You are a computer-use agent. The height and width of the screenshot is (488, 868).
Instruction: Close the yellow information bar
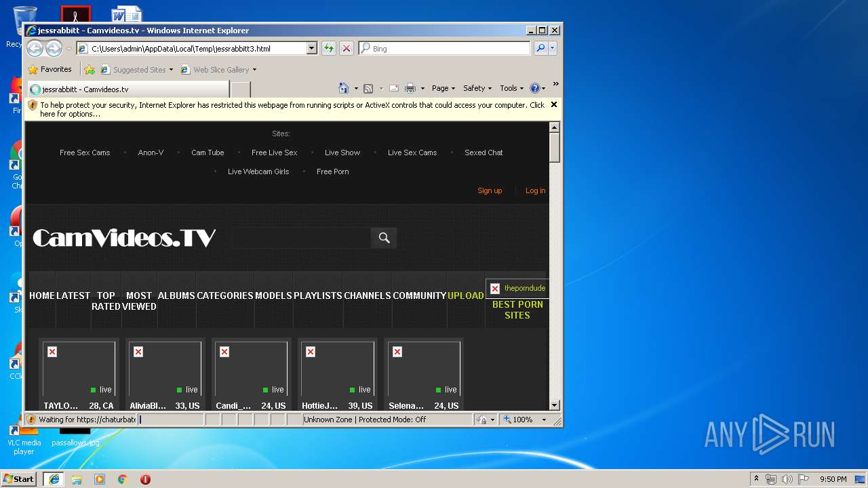554,104
